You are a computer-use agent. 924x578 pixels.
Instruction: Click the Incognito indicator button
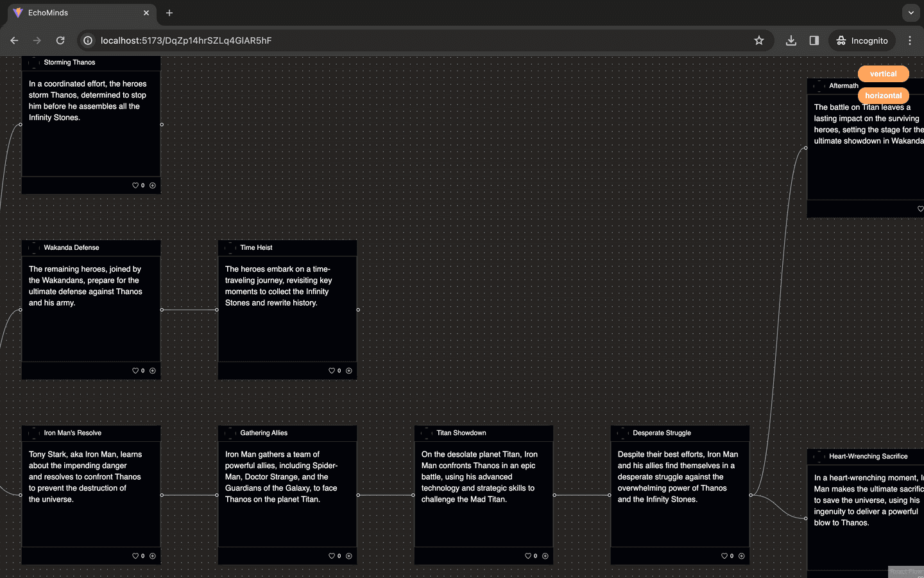click(x=862, y=40)
